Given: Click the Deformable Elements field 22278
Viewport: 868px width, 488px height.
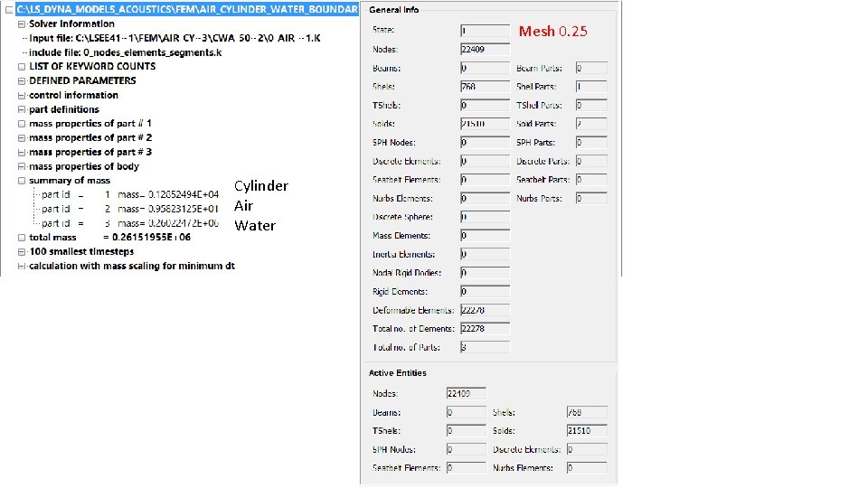Looking at the screenshot, I should 485,310.
